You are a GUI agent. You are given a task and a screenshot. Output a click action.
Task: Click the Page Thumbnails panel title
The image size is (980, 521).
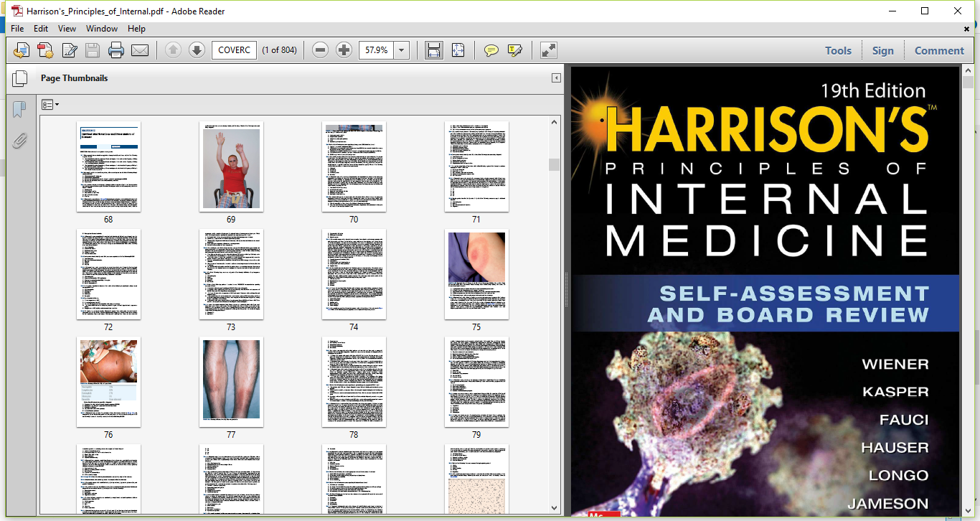click(74, 78)
